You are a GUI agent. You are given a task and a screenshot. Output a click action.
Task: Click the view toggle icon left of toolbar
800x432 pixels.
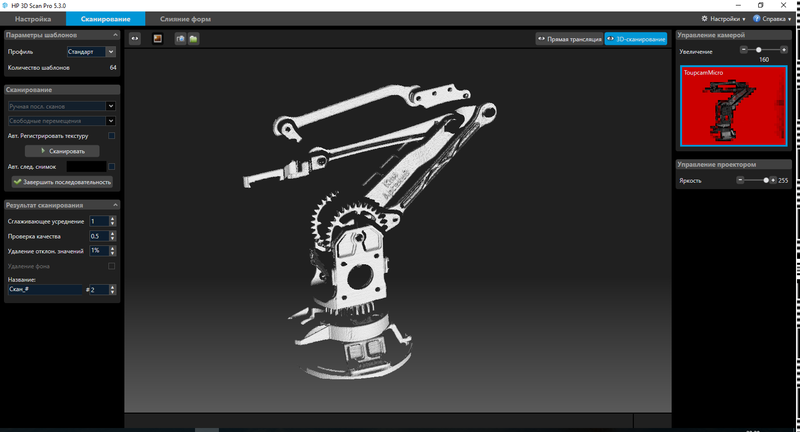click(135, 39)
